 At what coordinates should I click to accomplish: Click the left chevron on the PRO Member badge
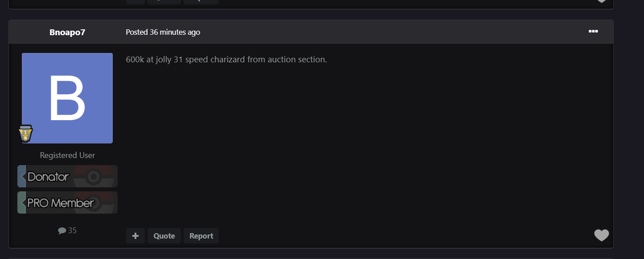(22, 203)
